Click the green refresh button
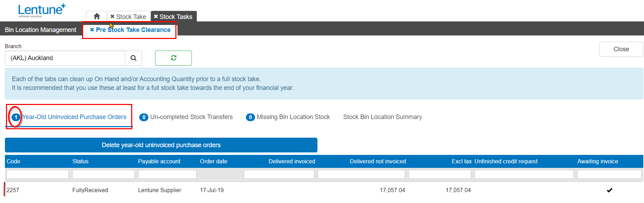 coord(173,58)
